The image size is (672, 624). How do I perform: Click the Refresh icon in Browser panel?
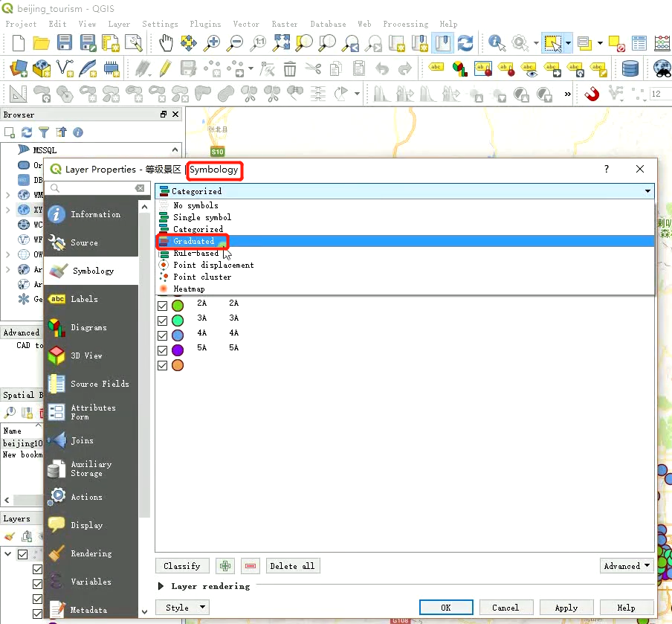click(x=27, y=132)
